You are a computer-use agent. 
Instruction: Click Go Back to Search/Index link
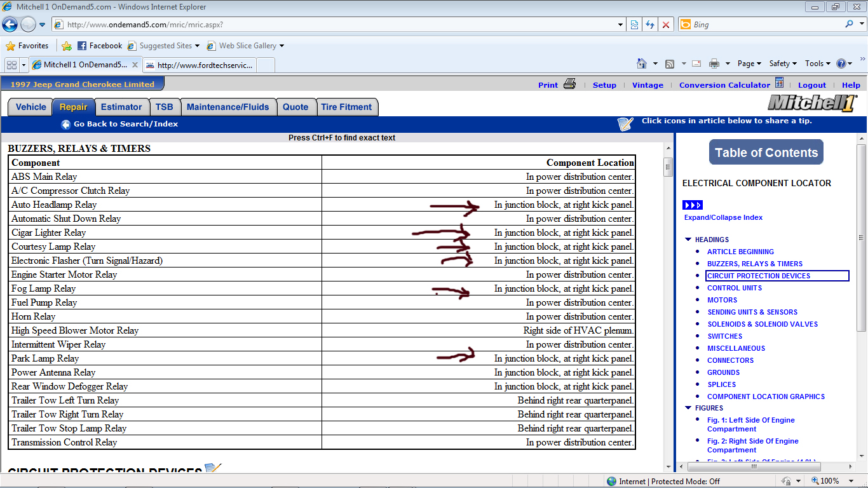click(x=126, y=124)
